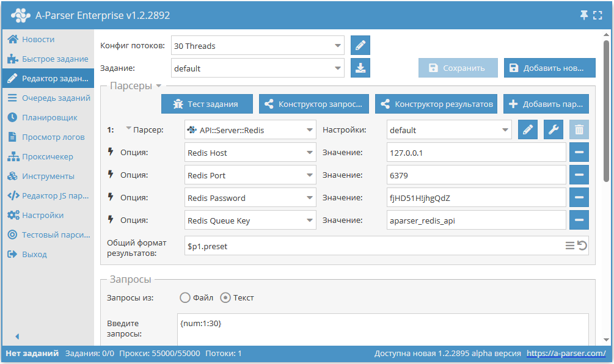Open the https://a-parser.com/ link
This screenshot has width=614, height=364.
[x=566, y=354]
